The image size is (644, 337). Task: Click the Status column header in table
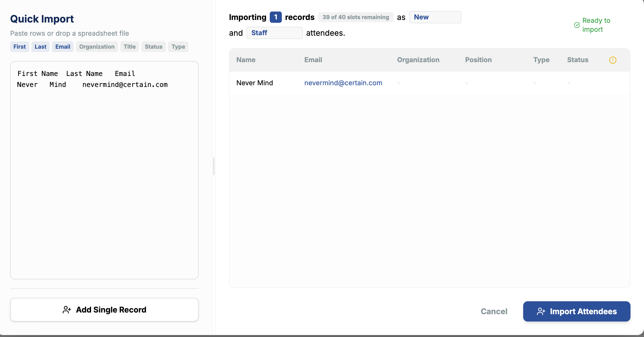pos(578,60)
